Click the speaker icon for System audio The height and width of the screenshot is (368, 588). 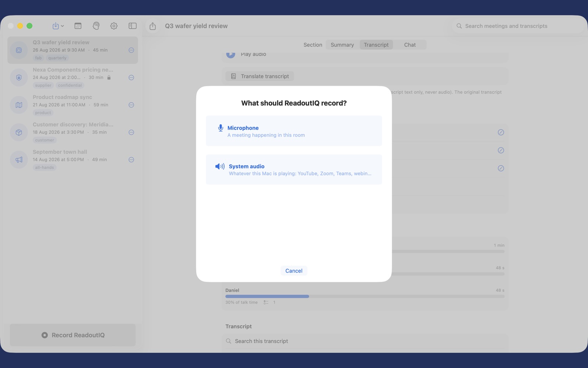(x=220, y=166)
